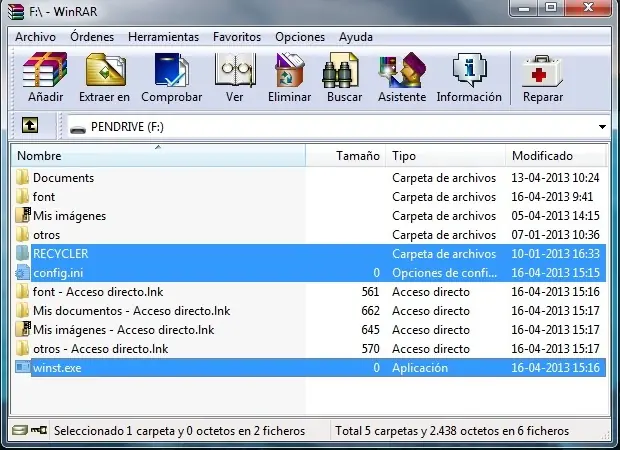The height and width of the screenshot is (450, 620).
Task: Select the Mis imágenes folder name
Action: click(x=70, y=216)
